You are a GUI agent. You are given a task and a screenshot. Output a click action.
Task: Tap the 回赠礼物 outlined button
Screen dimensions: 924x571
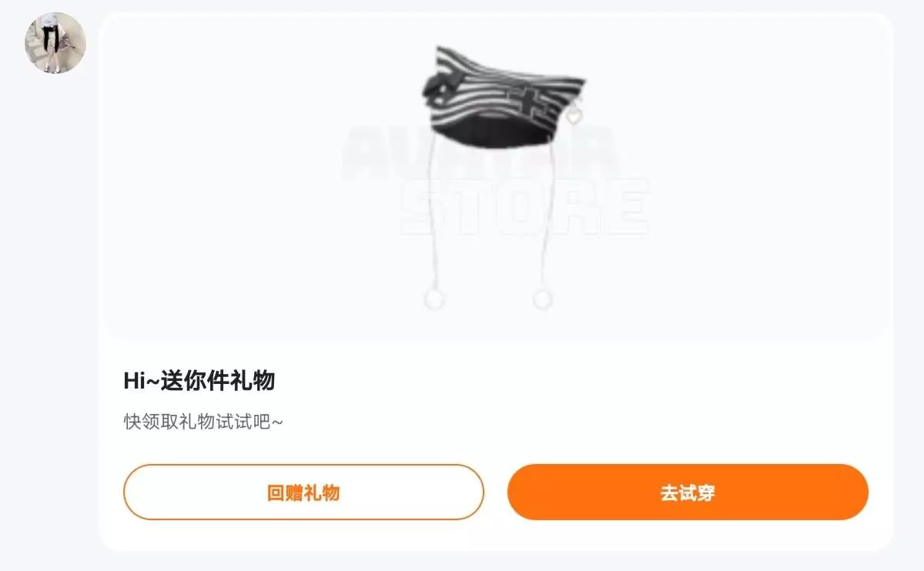pyautogui.click(x=303, y=493)
